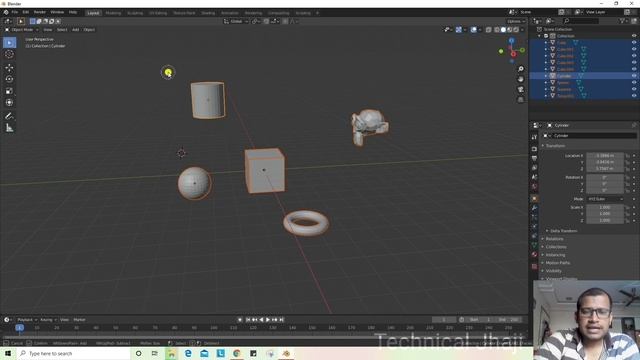Open the Output properties tab
Viewport: 640px width, 360px height.
[534, 158]
